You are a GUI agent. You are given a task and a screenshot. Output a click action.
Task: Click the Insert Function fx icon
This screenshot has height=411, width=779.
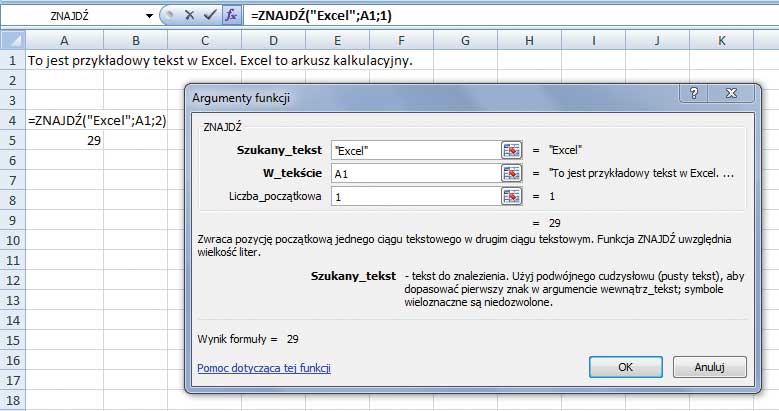[231, 16]
